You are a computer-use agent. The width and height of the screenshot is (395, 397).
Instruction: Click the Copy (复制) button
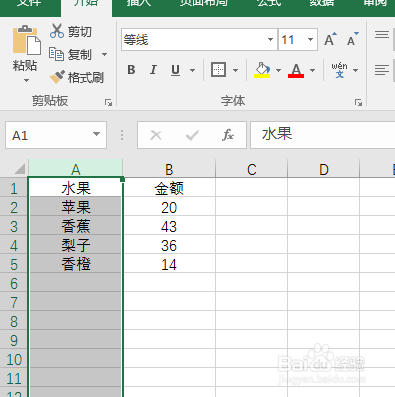[x=71, y=54]
